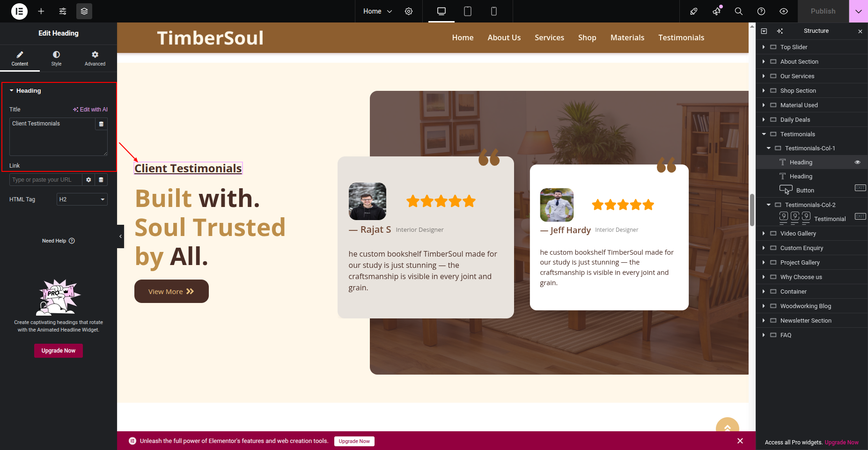
Task: Collapse the Testimonials-Col-1 container
Action: pos(768,148)
